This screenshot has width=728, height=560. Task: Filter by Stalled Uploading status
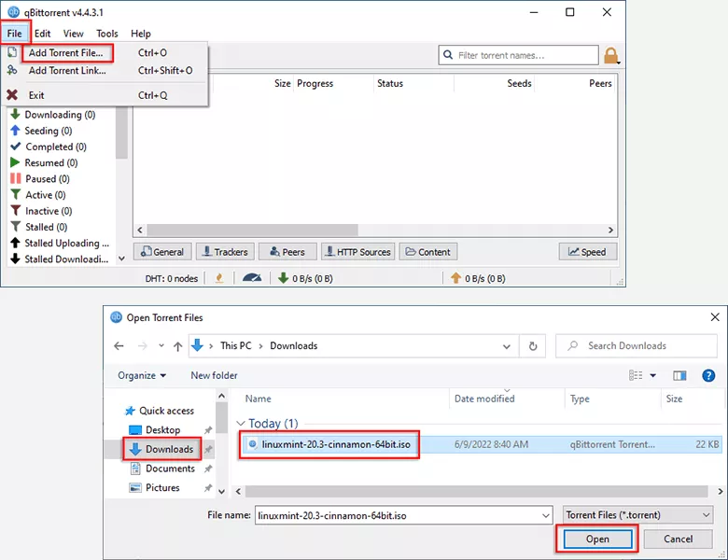(x=66, y=244)
